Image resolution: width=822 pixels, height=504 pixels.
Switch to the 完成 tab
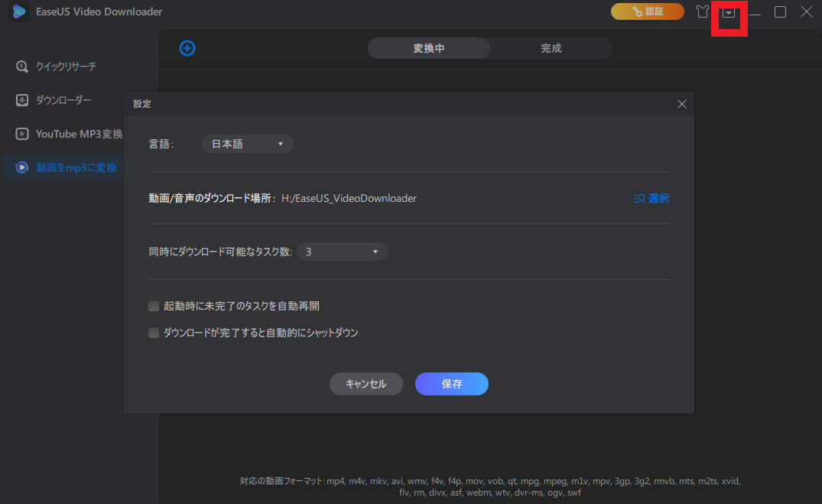coord(551,48)
